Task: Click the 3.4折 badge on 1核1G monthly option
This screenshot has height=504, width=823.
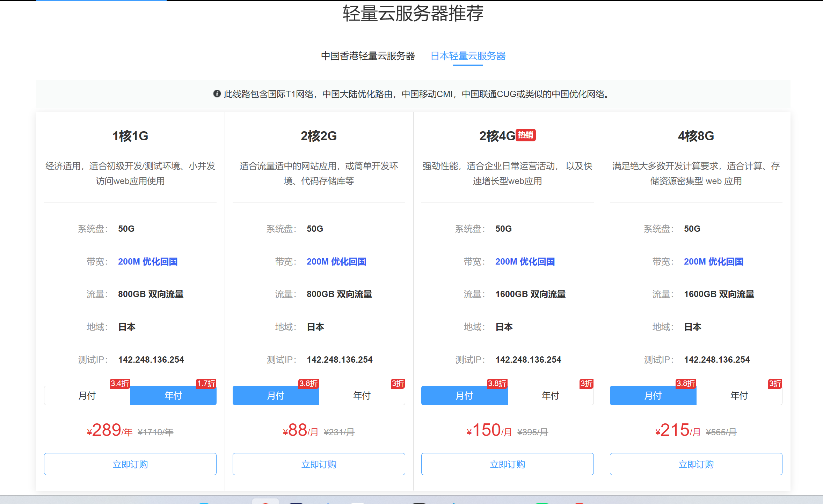Action: pyautogui.click(x=120, y=383)
